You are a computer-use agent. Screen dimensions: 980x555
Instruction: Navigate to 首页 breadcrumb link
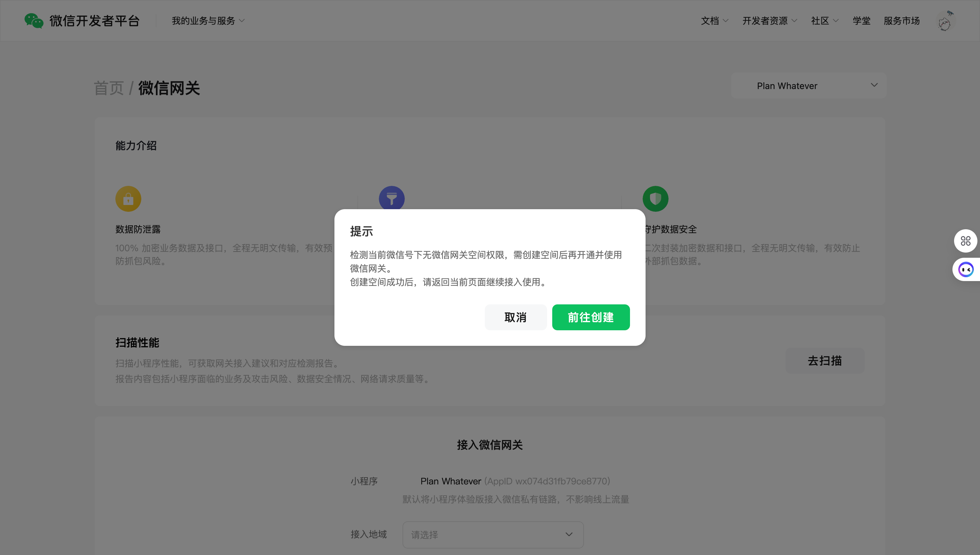point(109,88)
